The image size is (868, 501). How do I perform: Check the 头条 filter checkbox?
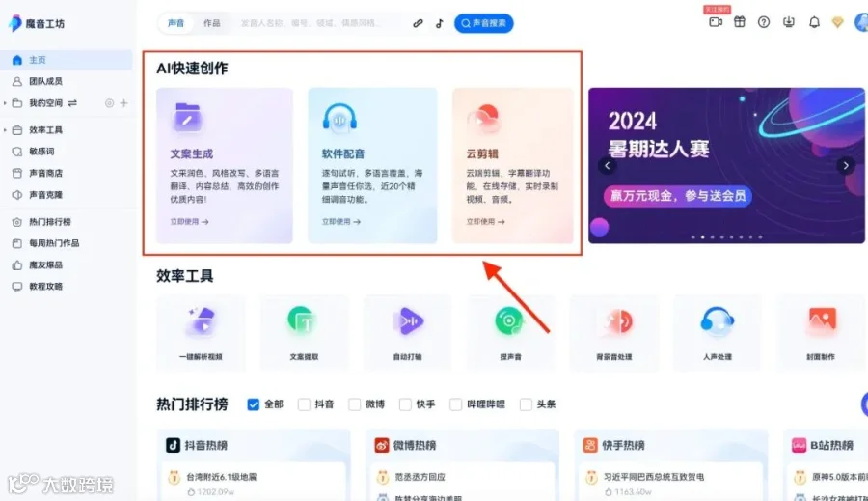tap(526, 404)
